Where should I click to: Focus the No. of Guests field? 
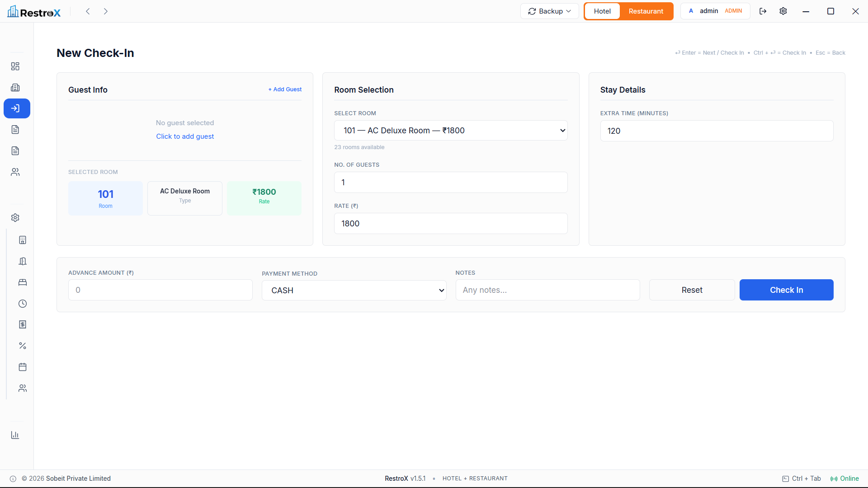tap(451, 183)
